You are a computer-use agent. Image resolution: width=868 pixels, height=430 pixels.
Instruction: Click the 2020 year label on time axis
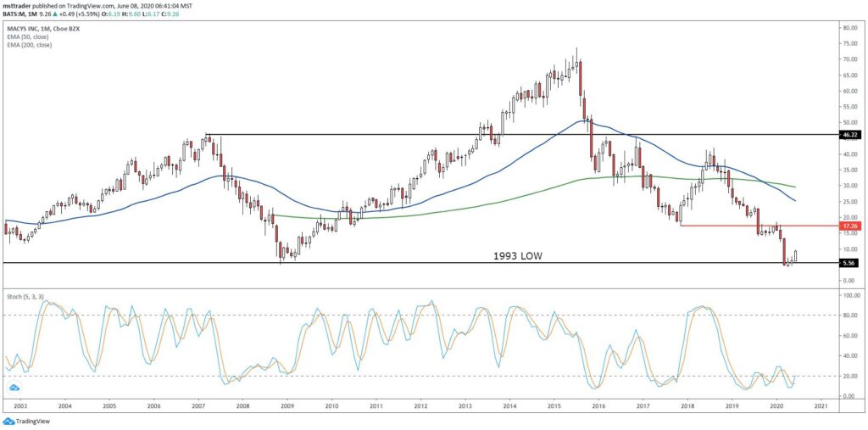pyautogui.click(x=776, y=407)
